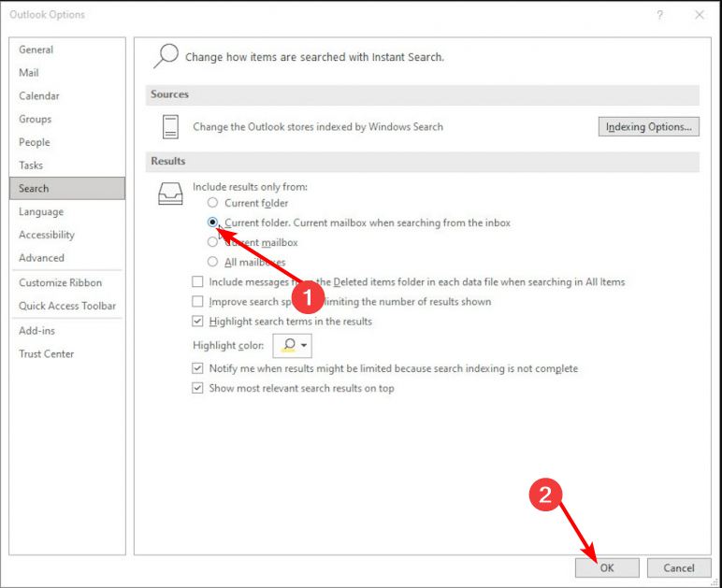Click the Help question mark icon
The image size is (722, 588).
[660, 15]
